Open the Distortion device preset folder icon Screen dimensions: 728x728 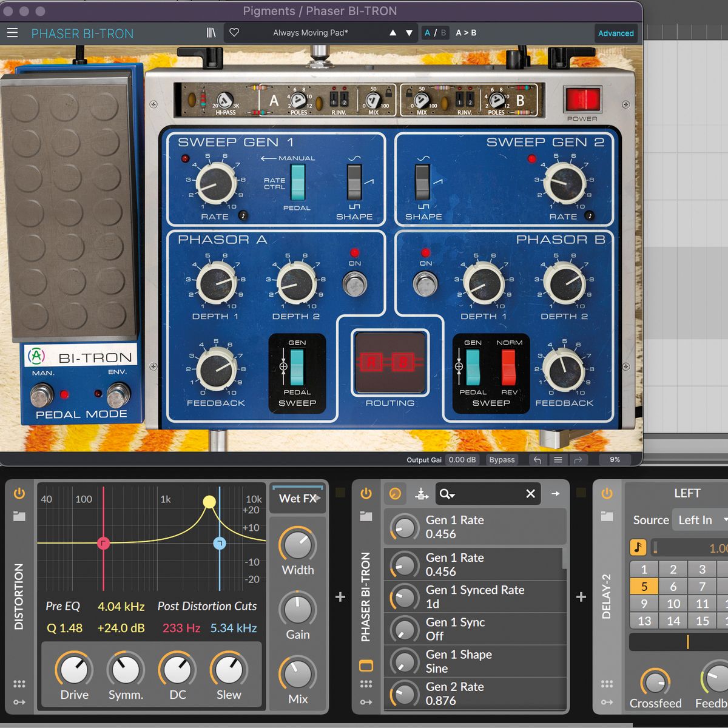coord(19,516)
